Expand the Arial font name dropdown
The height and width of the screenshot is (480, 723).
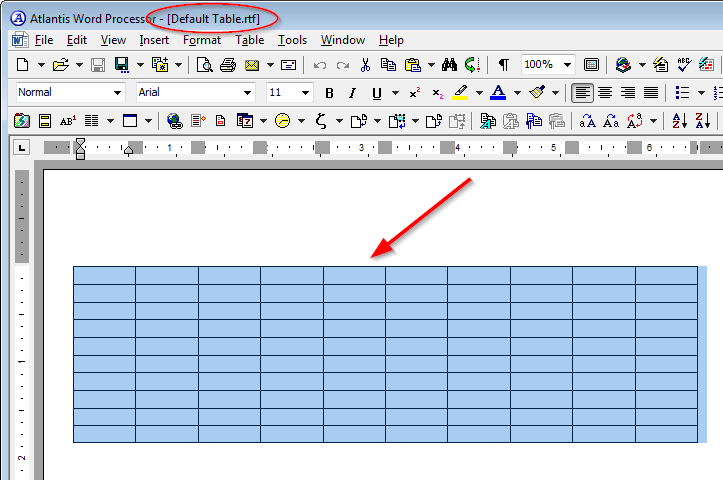(247, 93)
